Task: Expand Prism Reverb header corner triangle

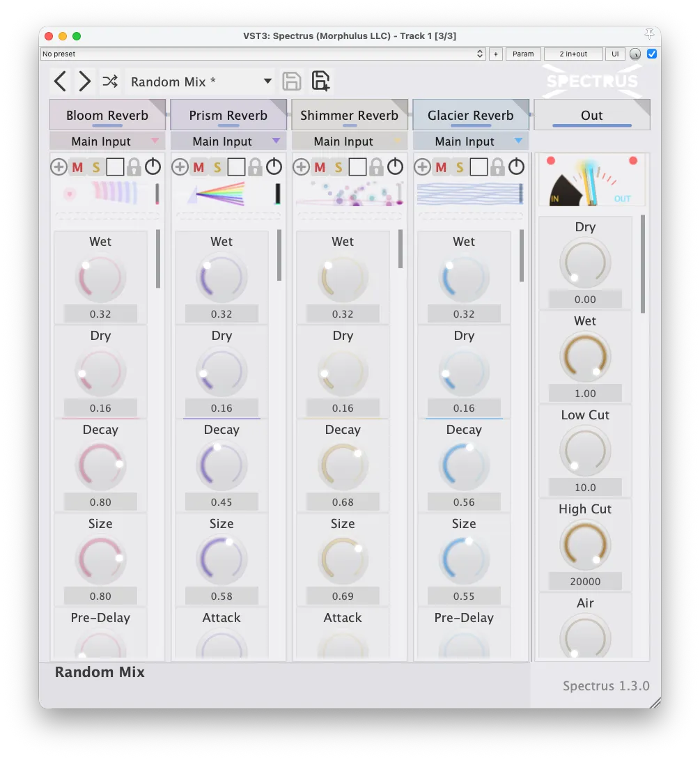Action: (279, 105)
